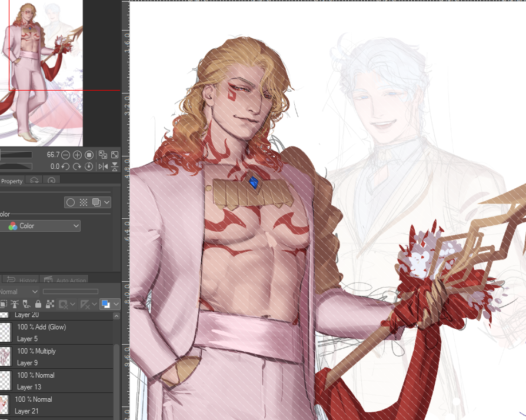Expand the ruler range dropdown arrow

click(95, 304)
